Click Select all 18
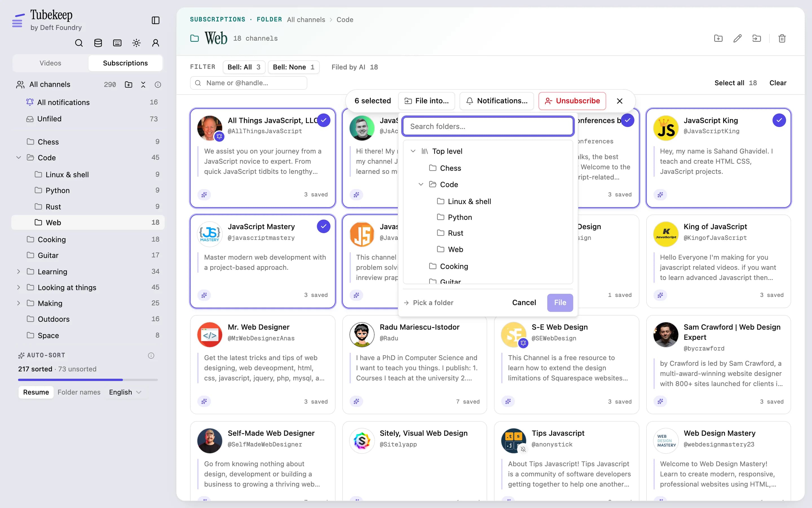The image size is (812, 508). (736, 83)
